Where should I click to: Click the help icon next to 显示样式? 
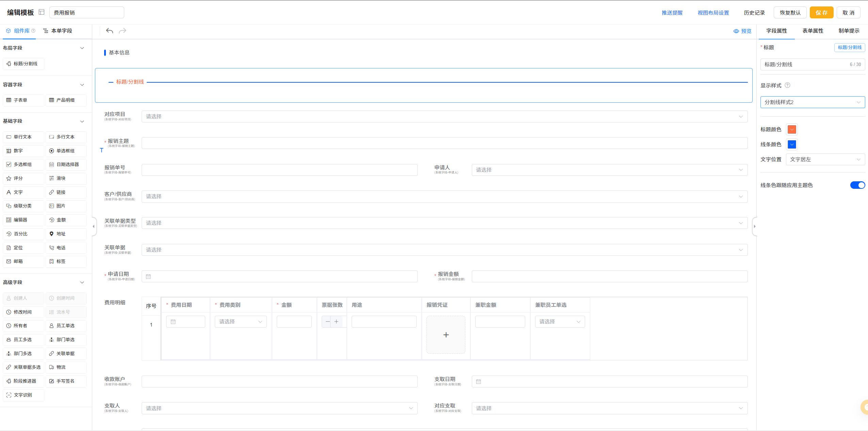(787, 85)
